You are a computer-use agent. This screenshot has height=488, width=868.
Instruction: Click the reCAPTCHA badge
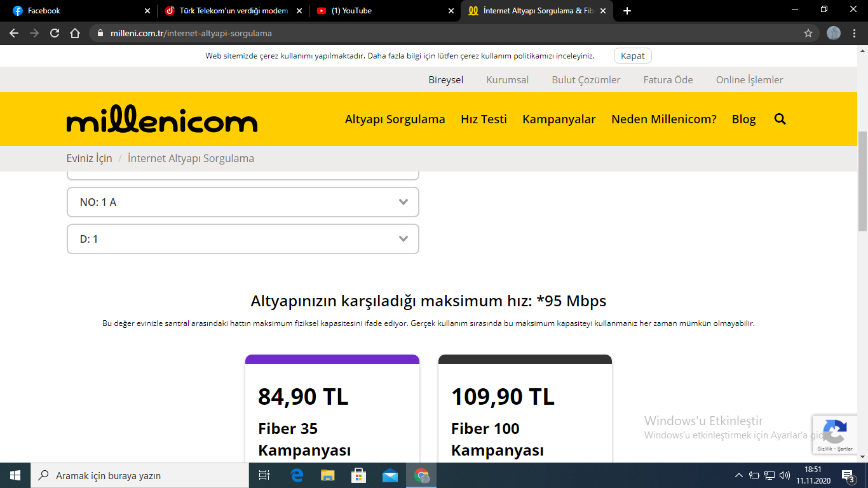pyautogui.click(x=834, y=435)
